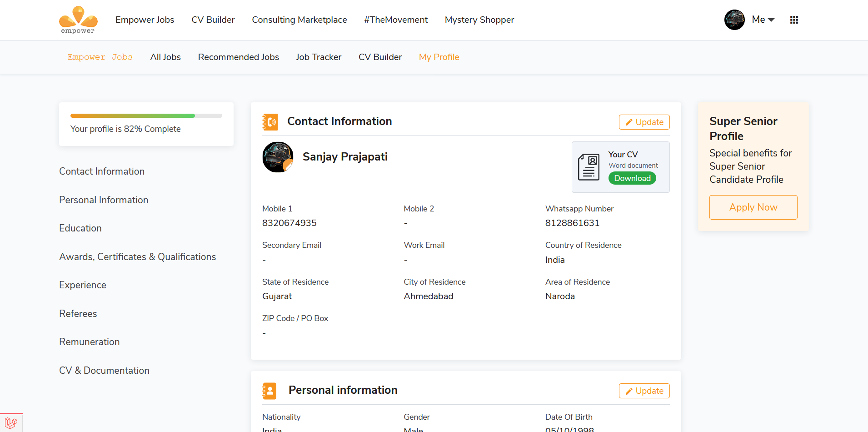This screenshot has width=868, height=432.
Task: Click the Empower logo
Action: click(x=78, y=20)
